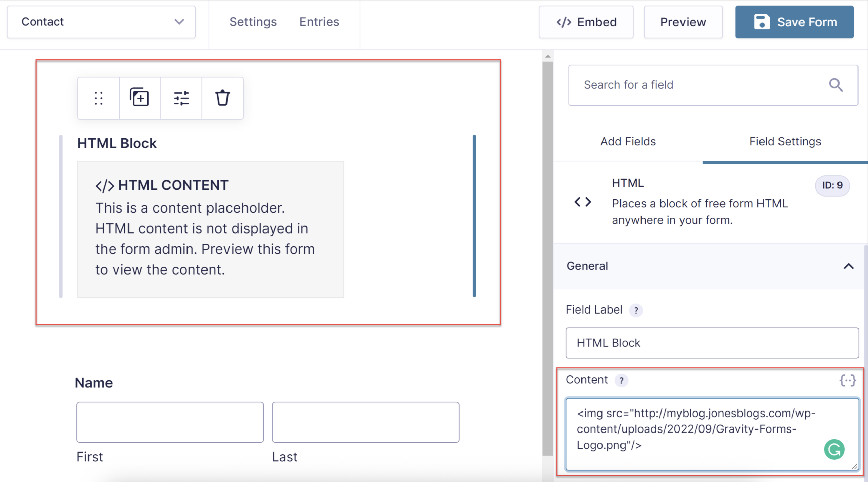Switch to Add Fields tab
This screenshot has height=482, width=868.
click(628, 141)
